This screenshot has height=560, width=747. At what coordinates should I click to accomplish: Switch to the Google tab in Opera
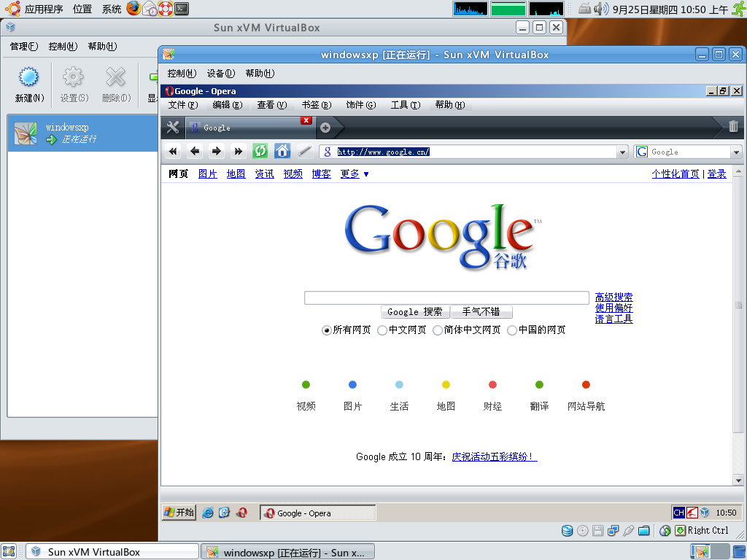(x=249, y=128)
